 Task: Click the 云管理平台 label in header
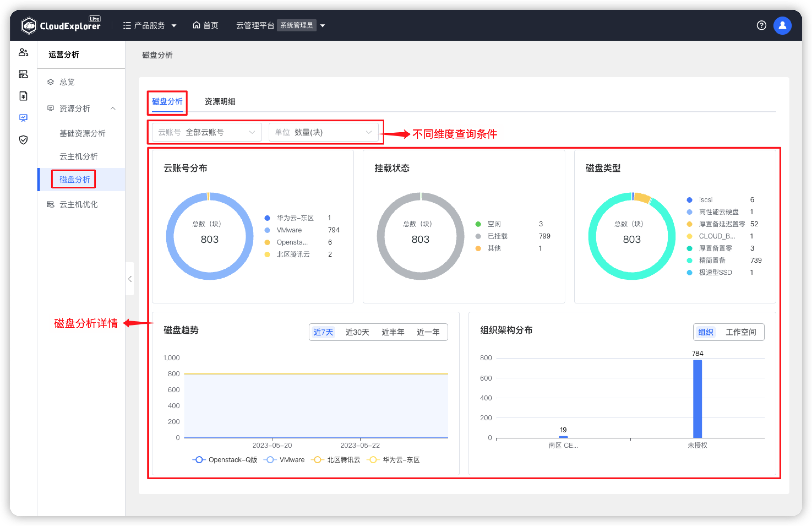click(x=255, y=26)
